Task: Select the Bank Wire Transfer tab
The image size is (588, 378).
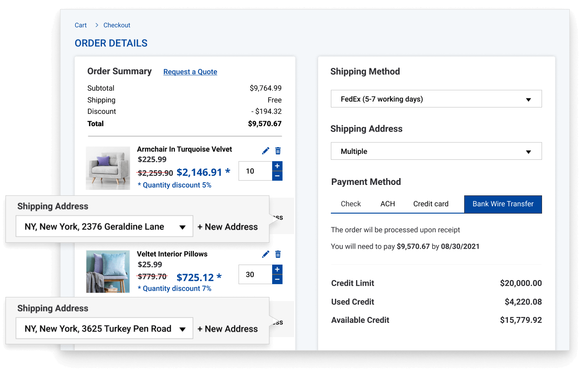Action: (503, 204)
